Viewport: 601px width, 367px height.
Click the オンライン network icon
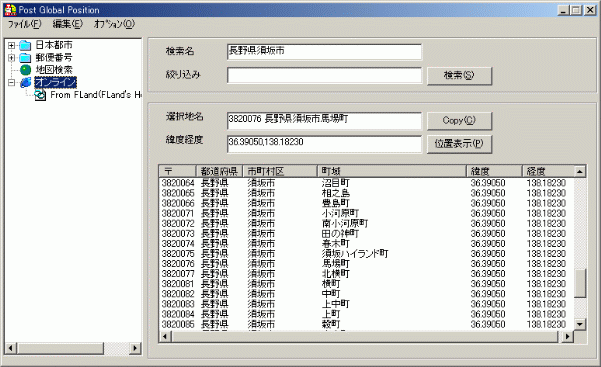[x=26, y=82]
